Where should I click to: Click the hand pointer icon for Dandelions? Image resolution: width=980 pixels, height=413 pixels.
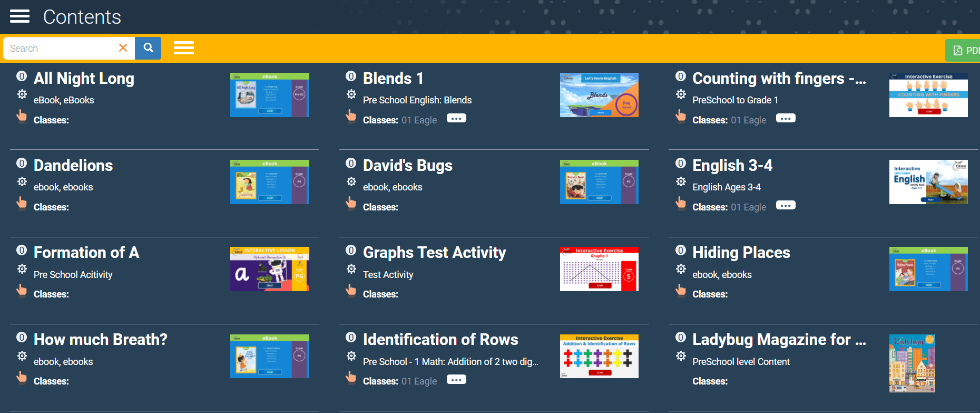22,203
